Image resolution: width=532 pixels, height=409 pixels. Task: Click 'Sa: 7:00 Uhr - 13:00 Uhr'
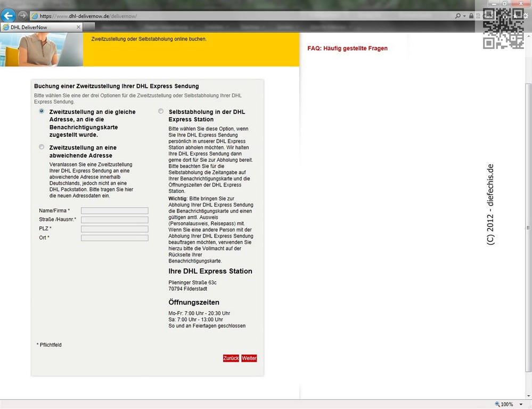coord(195,320)
